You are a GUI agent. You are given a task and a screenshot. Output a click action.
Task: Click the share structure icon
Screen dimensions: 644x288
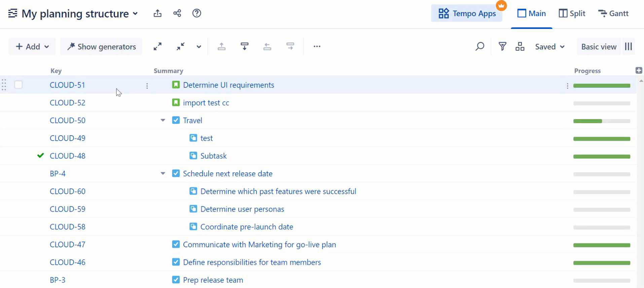[x=177, y=13]
